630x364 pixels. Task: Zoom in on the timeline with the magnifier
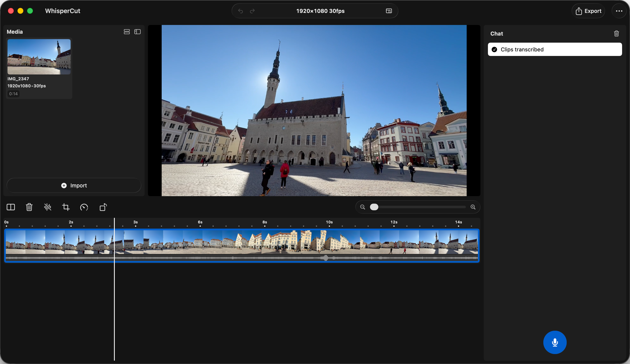pyautogui.click(x=473, y=207)
